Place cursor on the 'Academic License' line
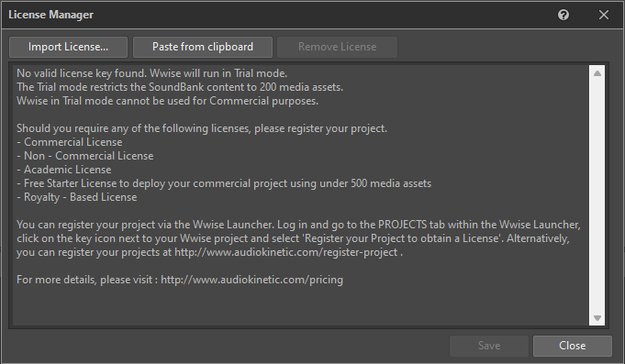The width and height of the screenshot is (625, 364). coord(63,170)
